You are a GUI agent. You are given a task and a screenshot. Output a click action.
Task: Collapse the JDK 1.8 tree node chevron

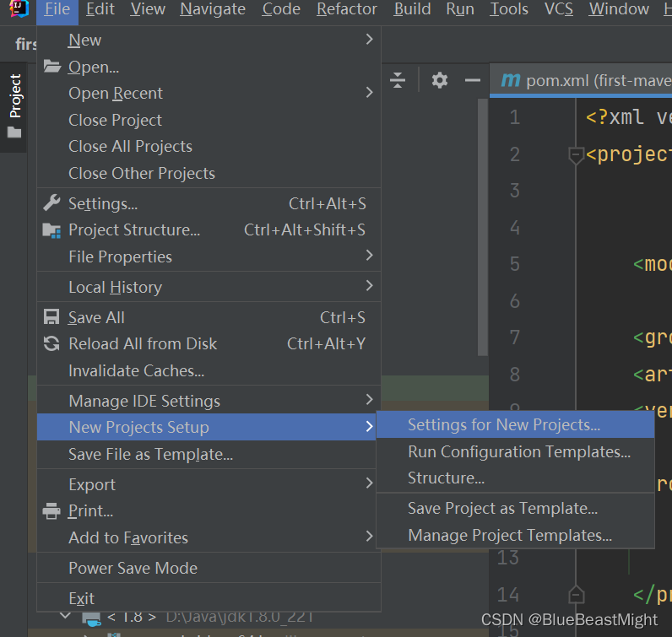tap(65, 616)
